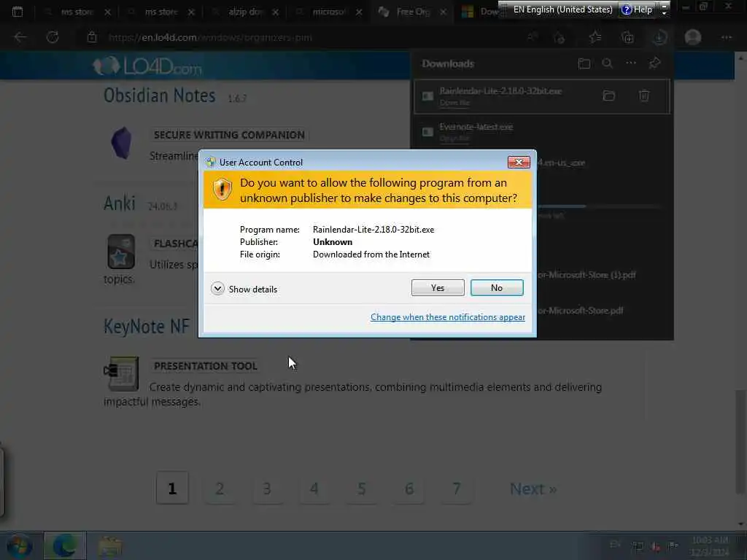This screenshot has height=560, width=747.
Task: Click Next » pagination link
Action: pyautogui.click(x=533, y=489)
